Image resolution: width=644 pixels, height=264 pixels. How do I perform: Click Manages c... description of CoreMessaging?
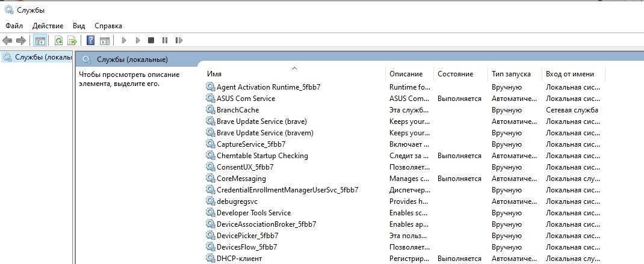point(409,179)
